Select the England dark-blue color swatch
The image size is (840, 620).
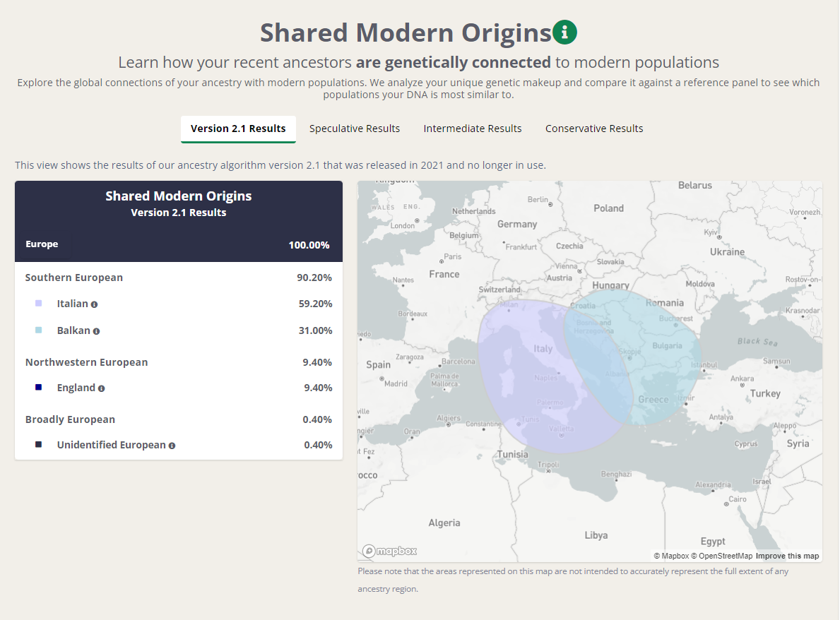point(39,387)
